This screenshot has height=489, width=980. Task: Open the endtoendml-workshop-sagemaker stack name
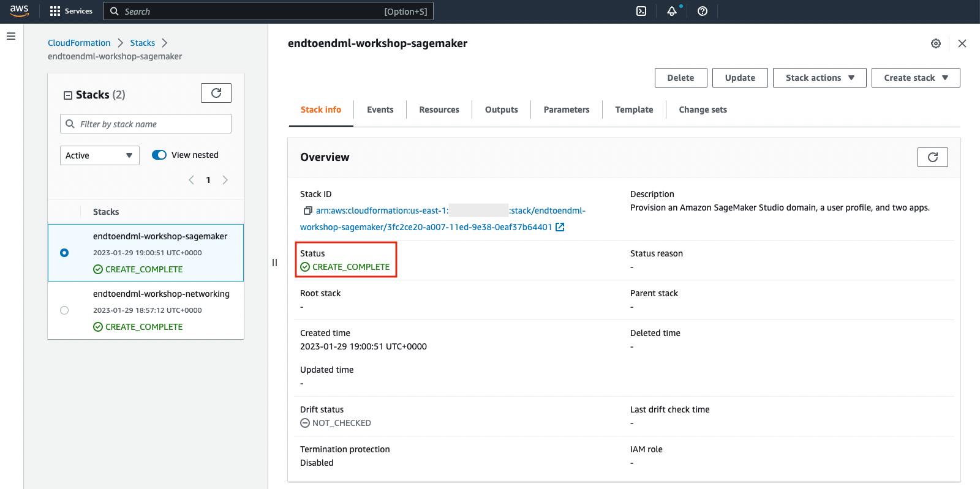point(160,236)
